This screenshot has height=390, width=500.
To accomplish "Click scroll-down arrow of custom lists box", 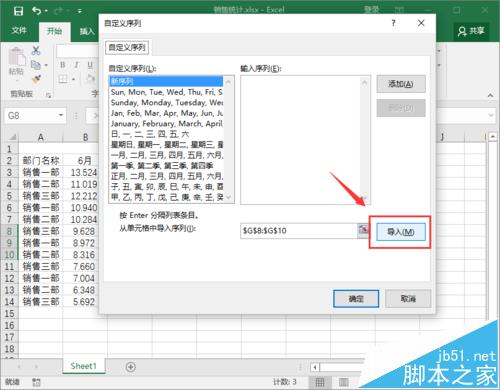I will 228,197.
